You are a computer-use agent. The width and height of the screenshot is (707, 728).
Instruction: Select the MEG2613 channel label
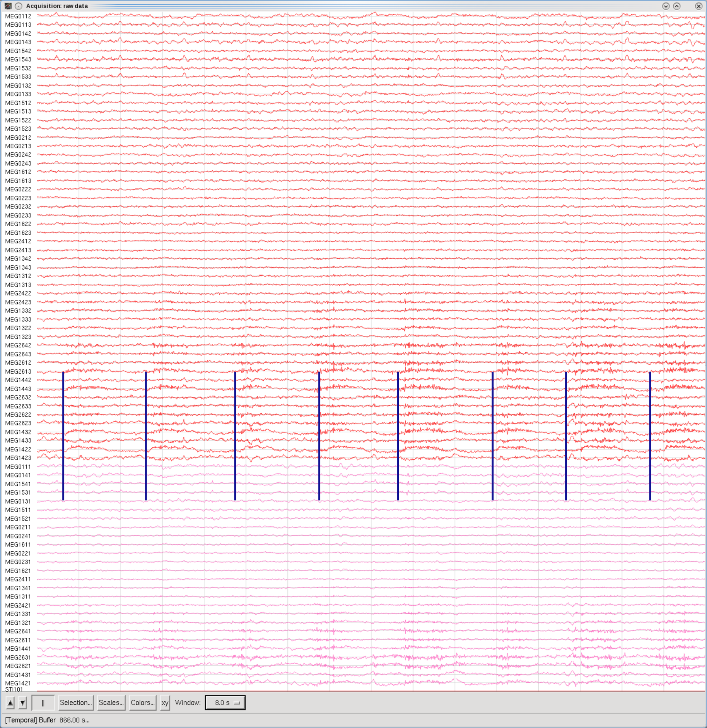pos(18,371)
